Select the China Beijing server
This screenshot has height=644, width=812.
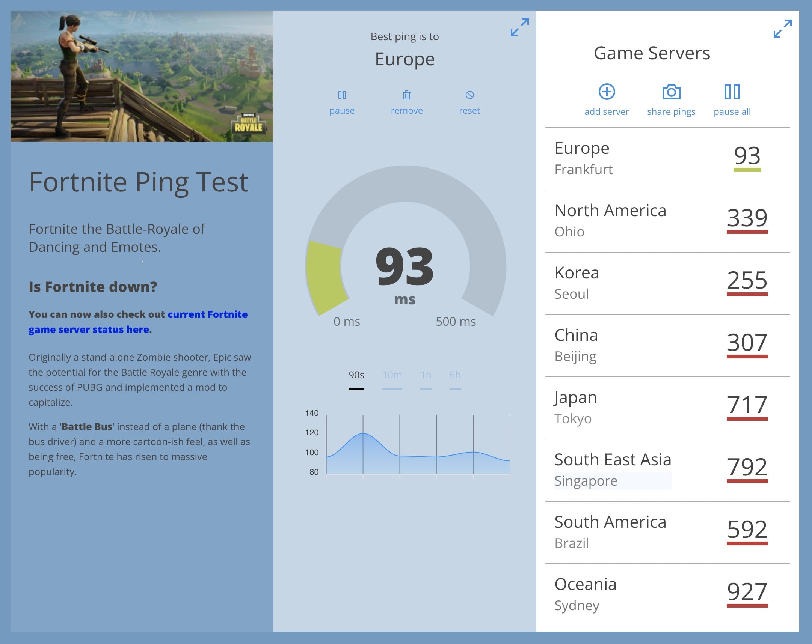[x=667, y=346]
